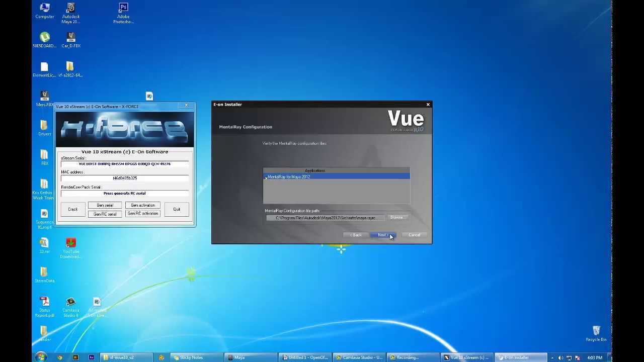Launch Adobe Photoshop desktop shortcut

[123, 13]
